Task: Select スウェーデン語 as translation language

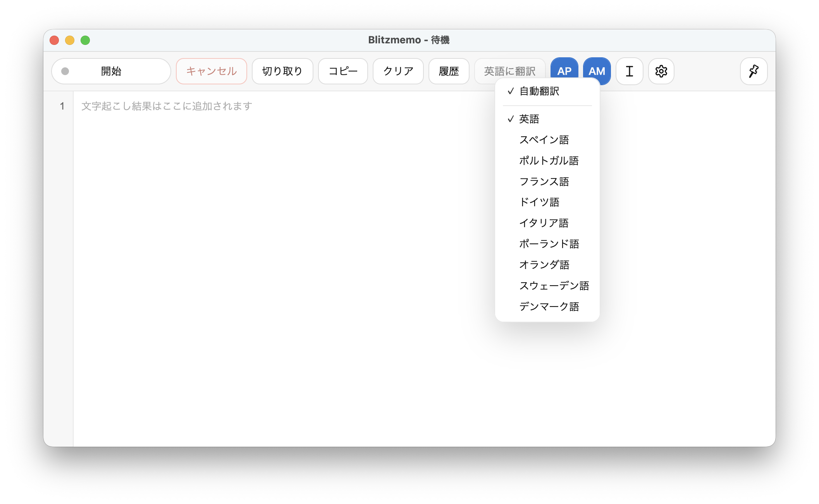Action: 554,286
